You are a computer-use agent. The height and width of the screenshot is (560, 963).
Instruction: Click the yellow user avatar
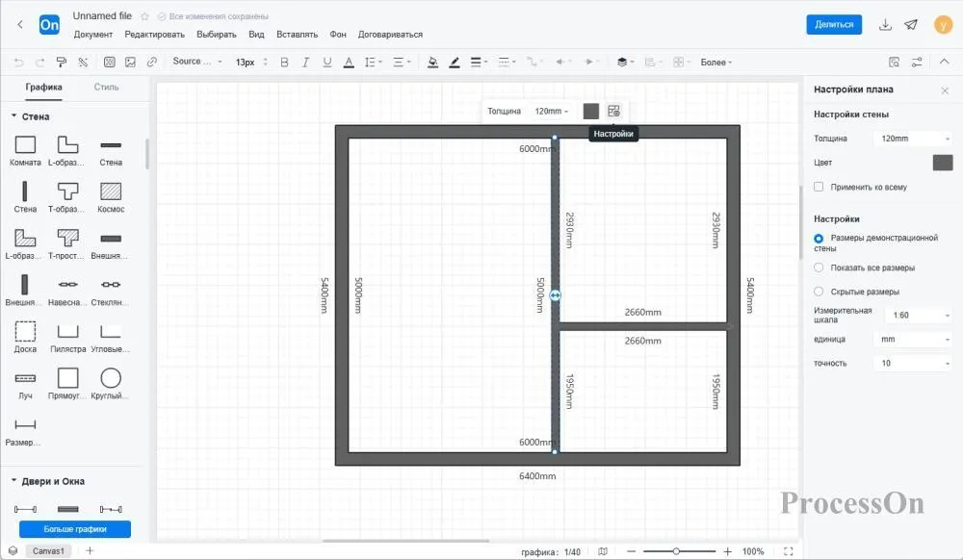pyautogui.click(x=943, y=24)
